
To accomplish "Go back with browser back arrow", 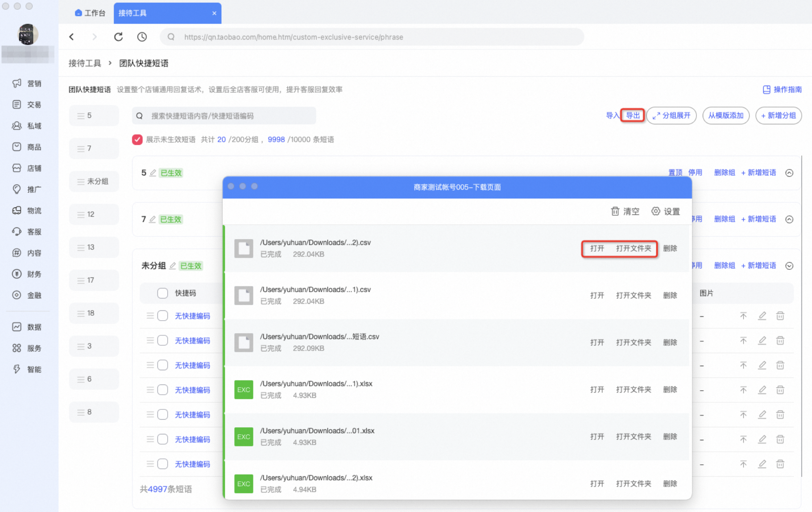I will pyautogui.click(x=71, y=37).
